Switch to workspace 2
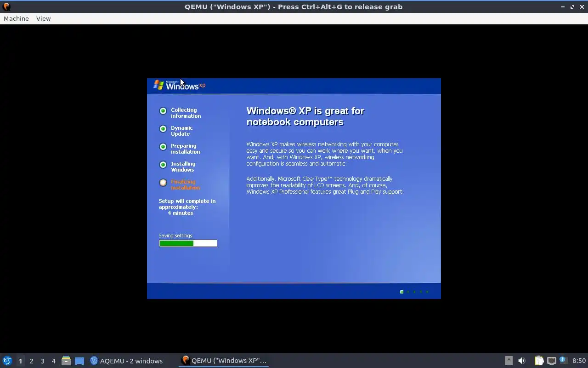This screenshot has height=368, width=588. tap(31, 361)
